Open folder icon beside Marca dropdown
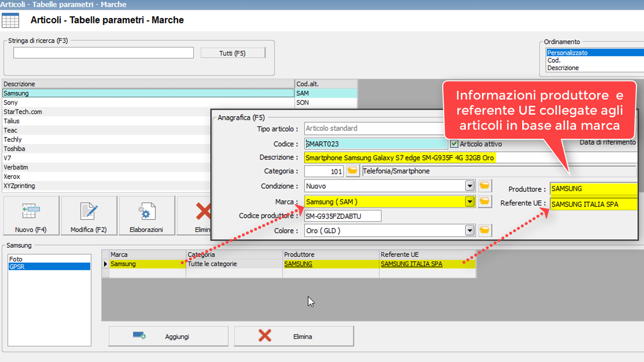Viewport: 644px width, 362px height. click(485, 202)
